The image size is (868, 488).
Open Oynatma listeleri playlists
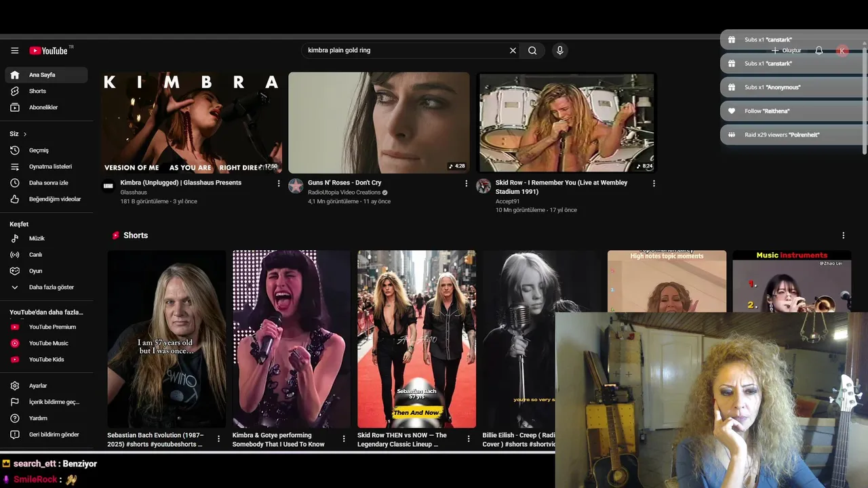(46, 167)
